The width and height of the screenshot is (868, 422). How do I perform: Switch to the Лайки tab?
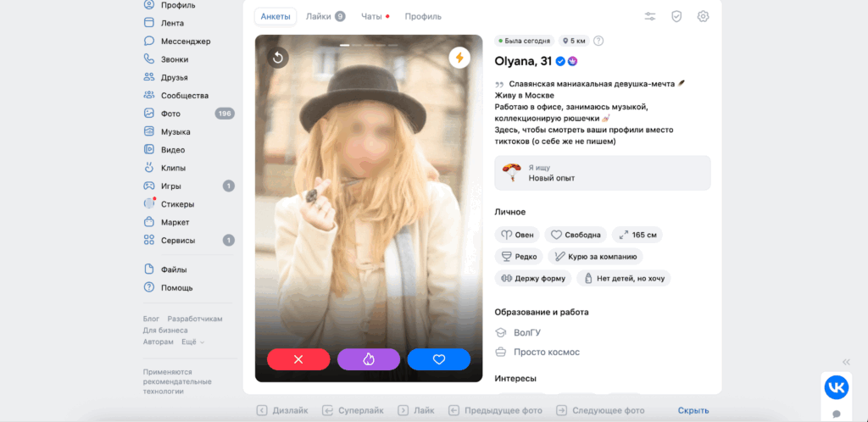pos(325,16)
